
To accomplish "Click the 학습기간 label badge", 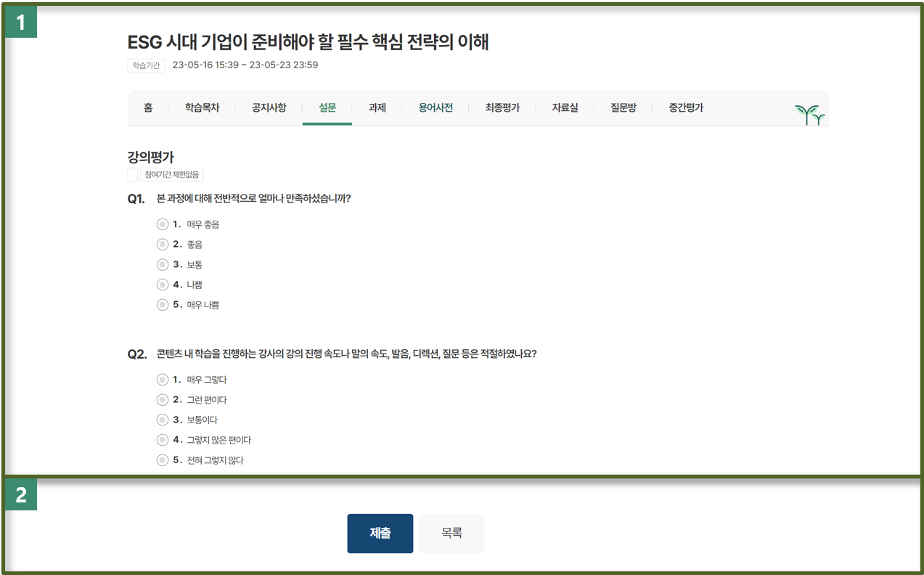I will click(146, 65).
